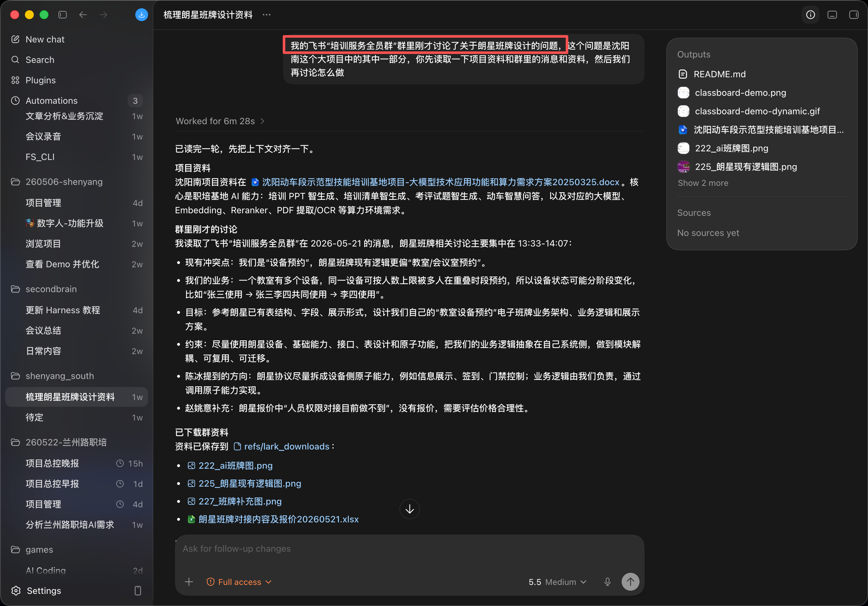Open the 文章分析&业务沉淀 chat
868x606 pixels.
76,116
